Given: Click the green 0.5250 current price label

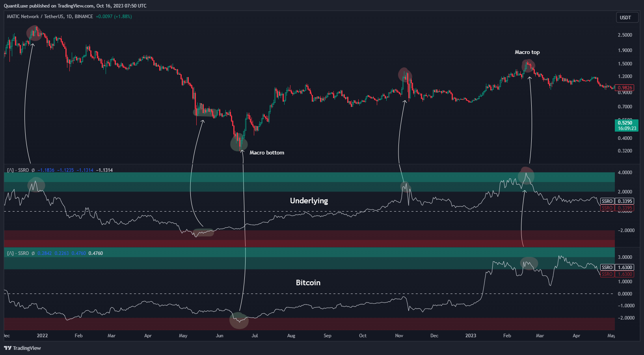Looking at the screenshot, I should click(x=625, y=123).
